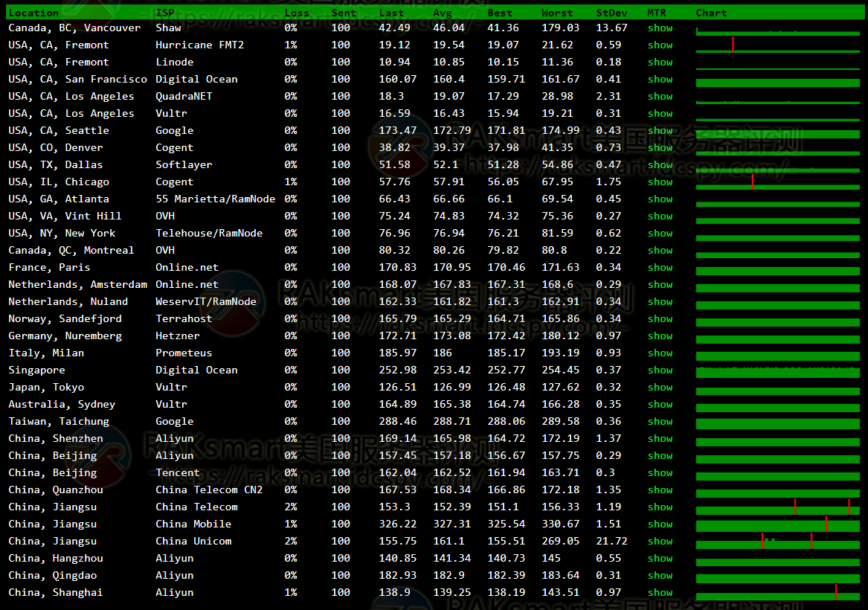The width and height of the screenshot is (868, 610).
Task: Select the worst latency value 269.05
Action: [560, 541]
